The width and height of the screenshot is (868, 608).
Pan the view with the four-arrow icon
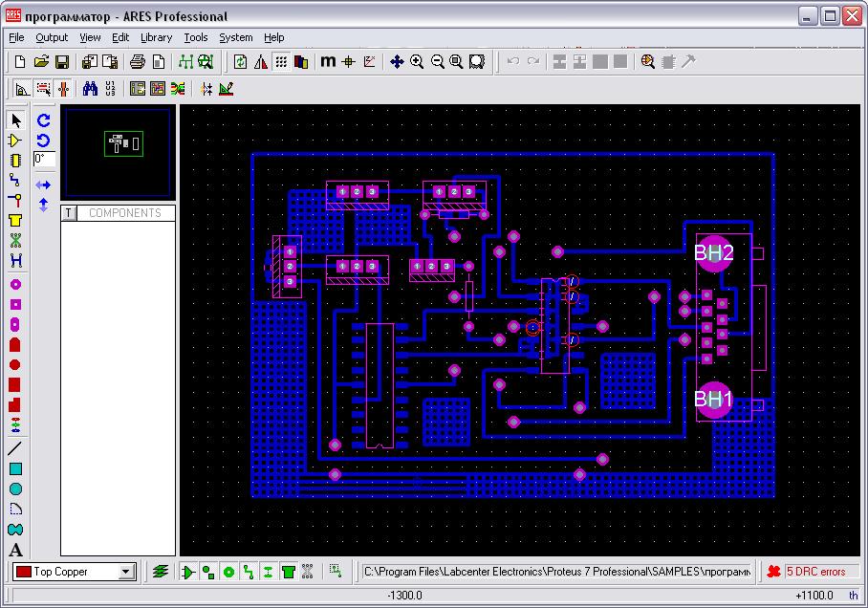pyautogui.click(x=397, y=61)
